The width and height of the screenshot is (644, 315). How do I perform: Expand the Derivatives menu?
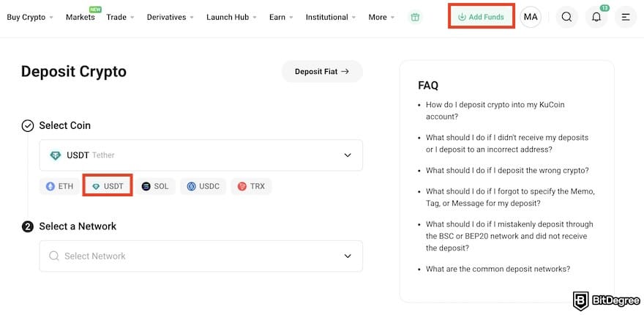click(170, 18)
